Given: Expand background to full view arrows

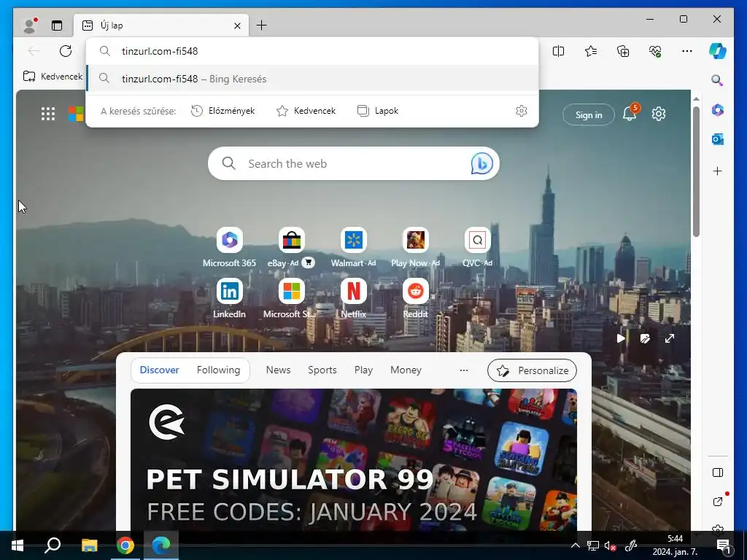Looking at the screenshot, I should point(670,338).
